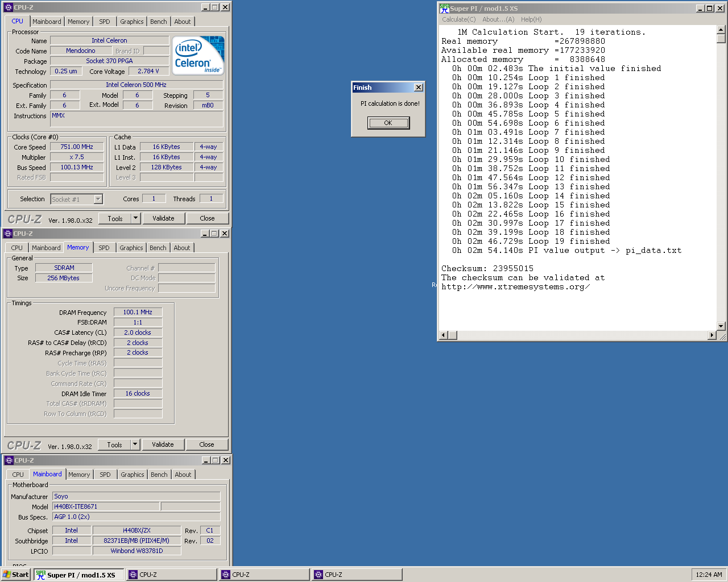Activate the second CPU-Z taskbar button
This screenshot has width=728, height=582.
pos(264,575)
